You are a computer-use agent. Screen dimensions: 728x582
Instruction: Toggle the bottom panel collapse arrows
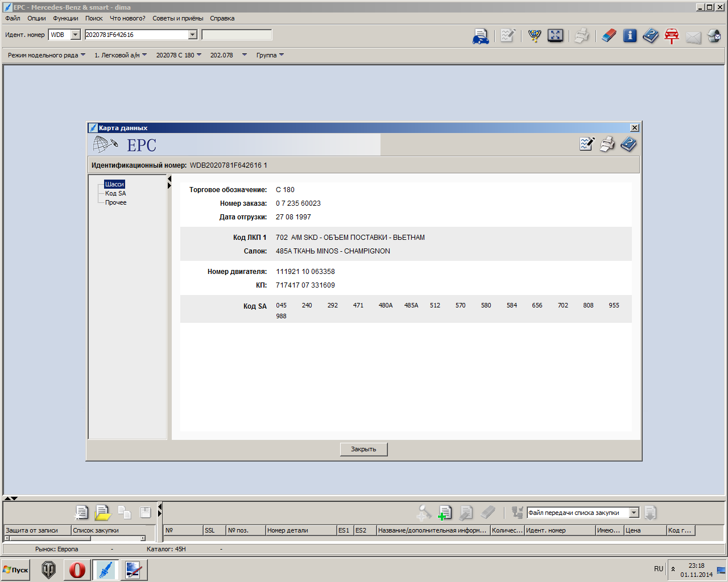pyautogui.click(x=11, y=498)
